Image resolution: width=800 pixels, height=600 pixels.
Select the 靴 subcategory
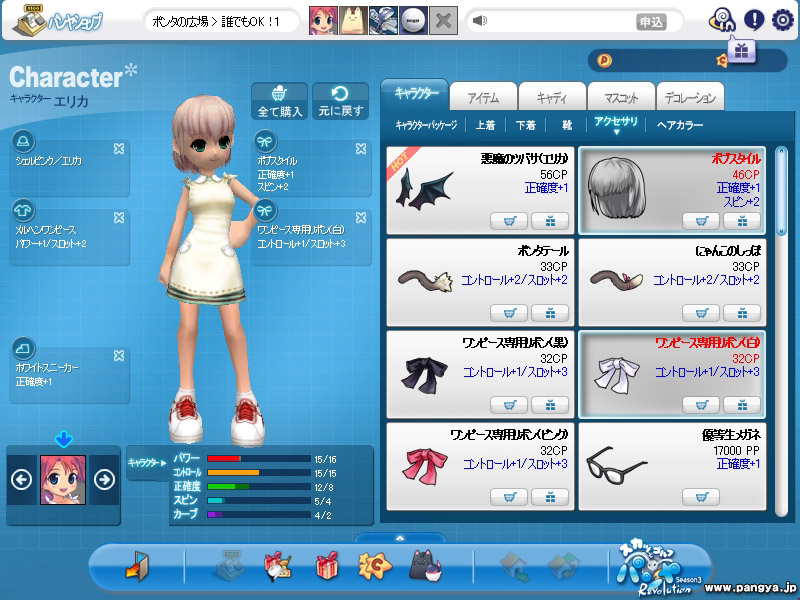pos(567,125)
